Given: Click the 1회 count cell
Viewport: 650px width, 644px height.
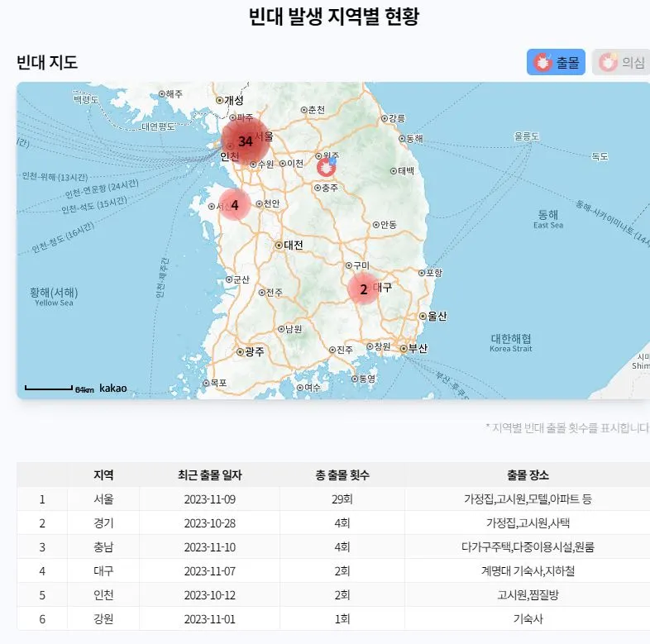Looking at the screenshot, I should 342,619.
